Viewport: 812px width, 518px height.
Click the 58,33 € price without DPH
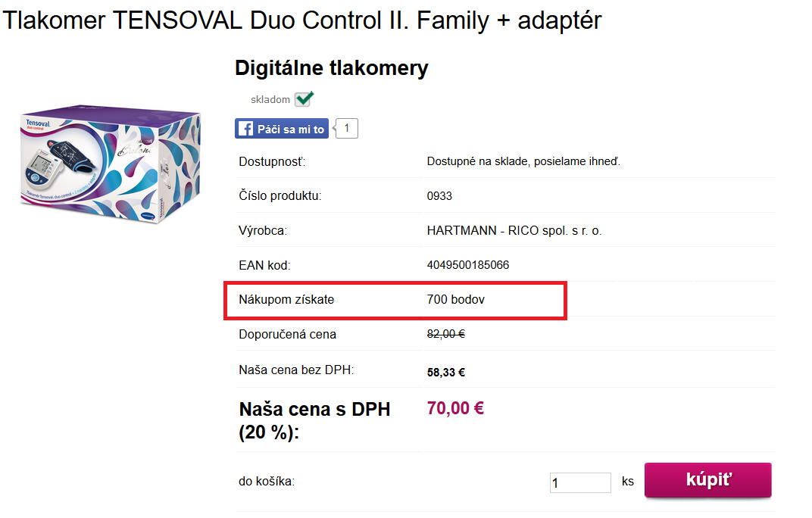pos(446,373)
